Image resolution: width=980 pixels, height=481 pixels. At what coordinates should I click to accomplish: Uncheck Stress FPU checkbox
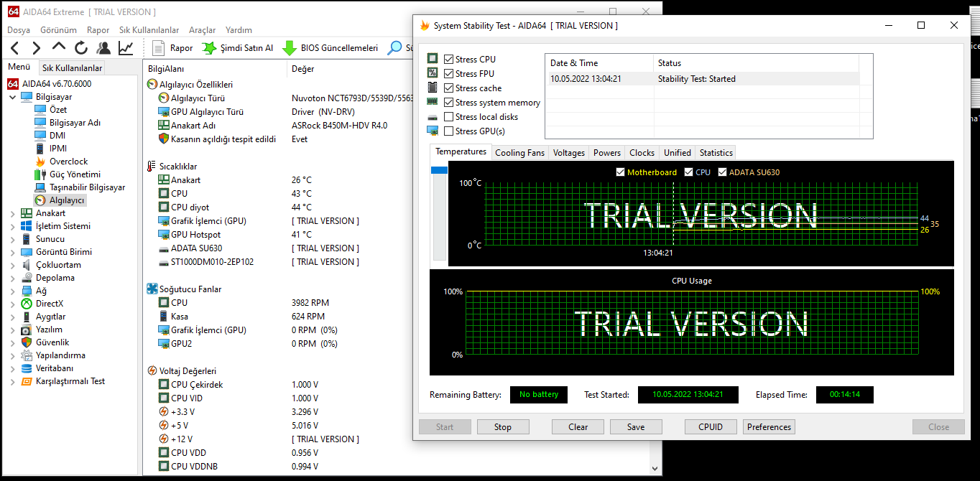(x=449, y=73)
